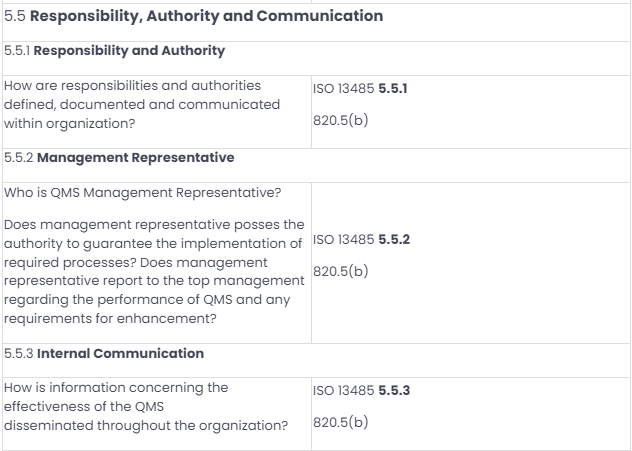Click the question about QMS effectiveness information
This screenshot has height=451, width=632.
click(146, 406)
